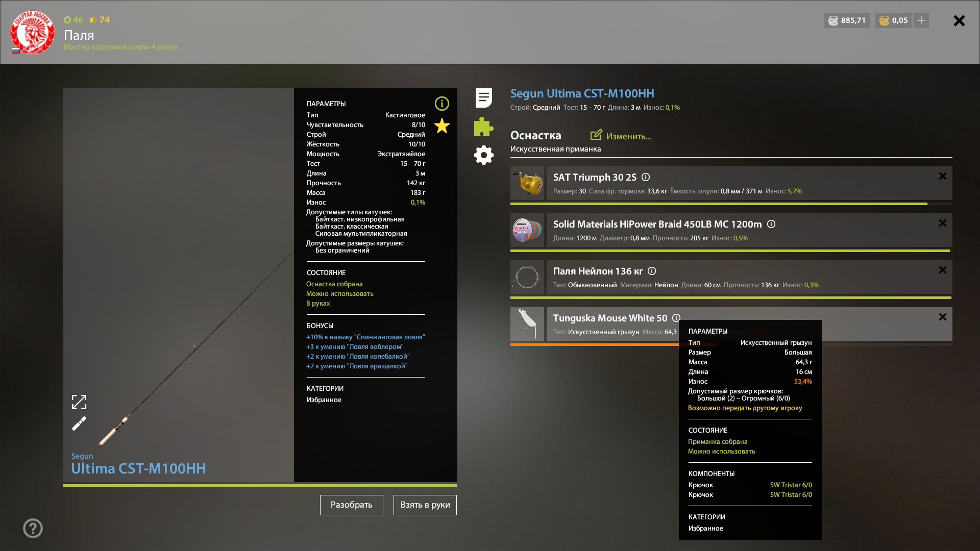Click the Оснастка heading
This screenshot has height=551, width=980.
tap(536, 135)
